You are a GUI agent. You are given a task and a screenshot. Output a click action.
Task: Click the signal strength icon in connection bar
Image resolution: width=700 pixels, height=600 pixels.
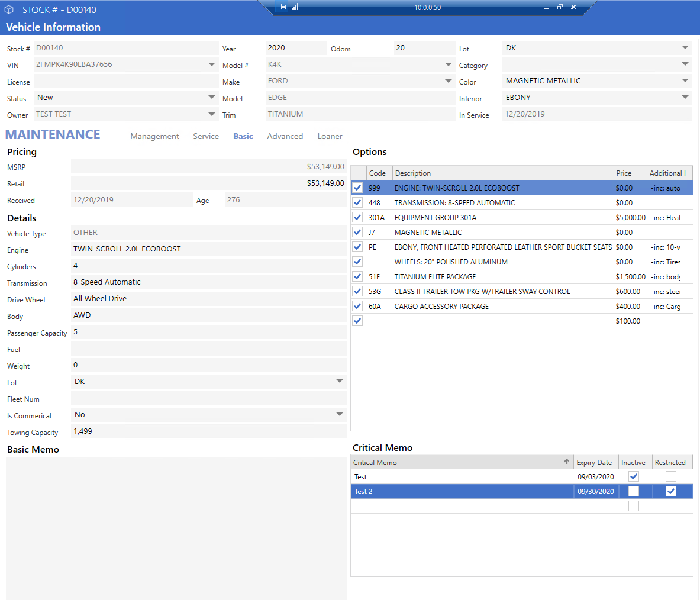pos(295,7)
